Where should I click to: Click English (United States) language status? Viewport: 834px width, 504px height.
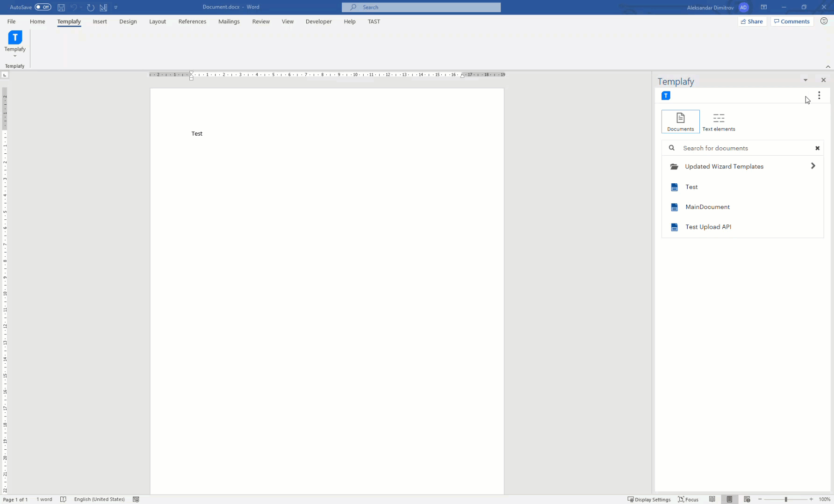[99, 499]
